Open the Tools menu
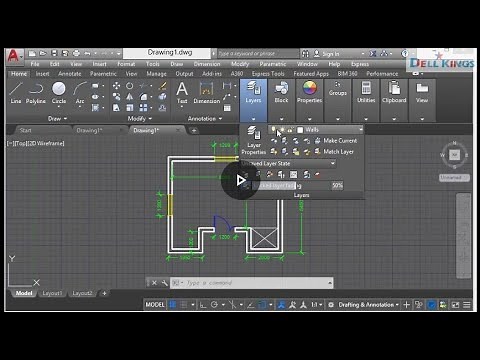The width and height of the screenshot is (480, 360). coord(152,64)
